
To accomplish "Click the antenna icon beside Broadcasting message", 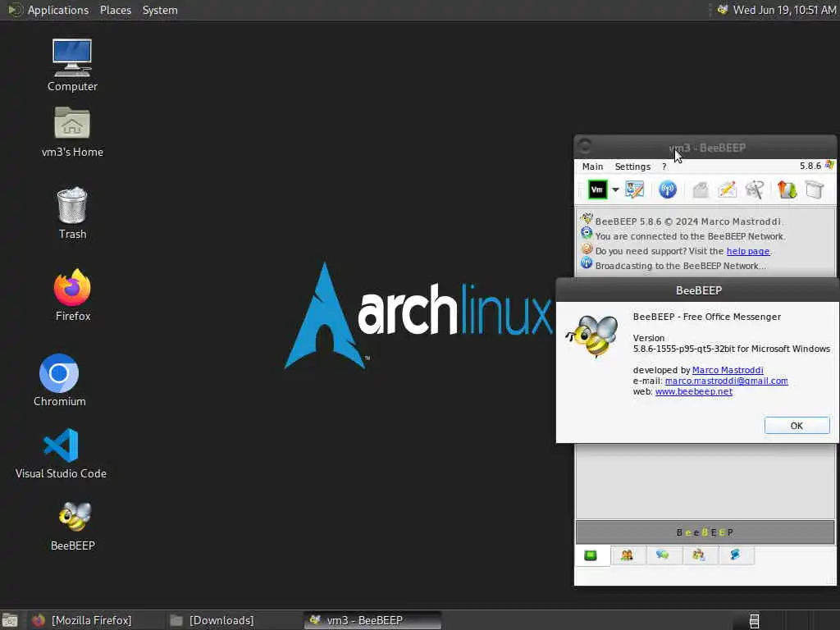I will point(587,263).
